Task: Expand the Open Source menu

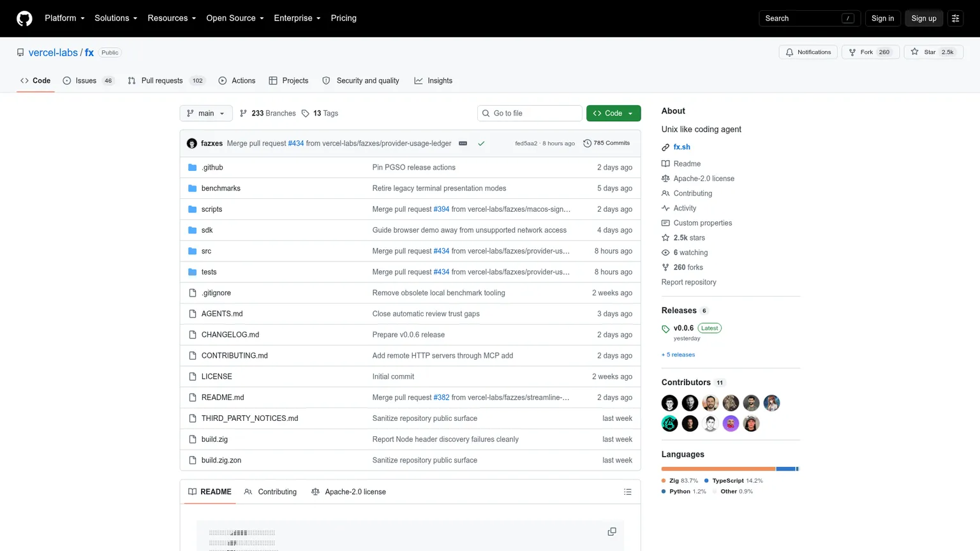Action: pos(235,18)
